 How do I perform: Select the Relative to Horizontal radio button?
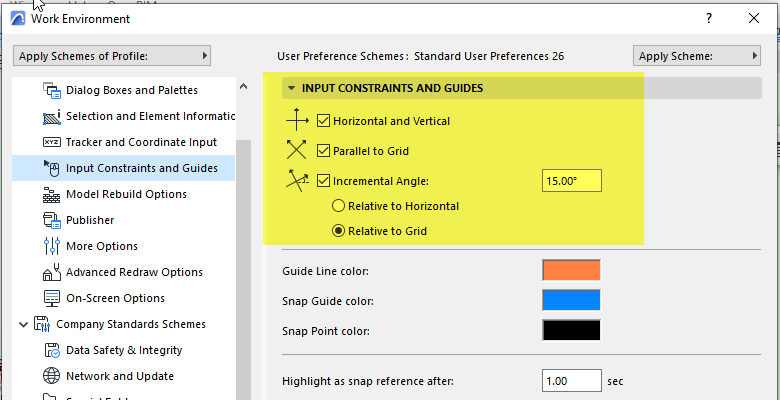(x=339, y=206)
